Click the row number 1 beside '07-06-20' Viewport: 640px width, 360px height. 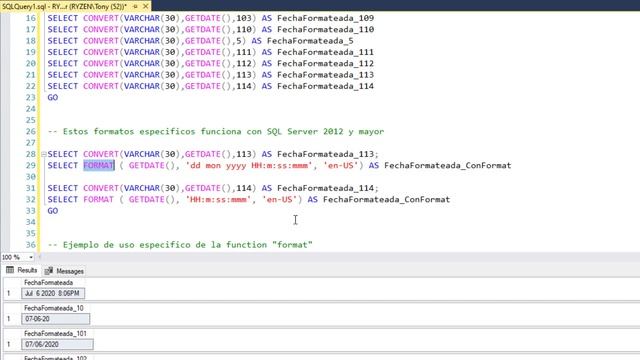9,319
